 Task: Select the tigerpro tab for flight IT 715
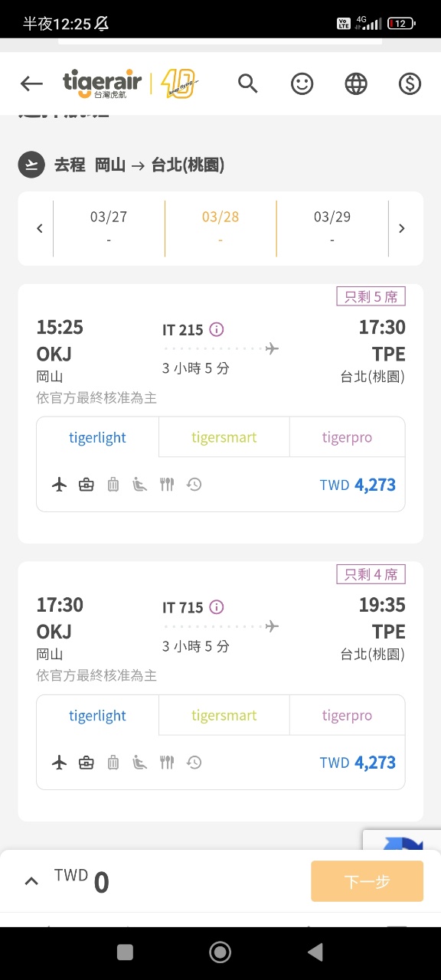pyautogui.click(x=347, y=716)
